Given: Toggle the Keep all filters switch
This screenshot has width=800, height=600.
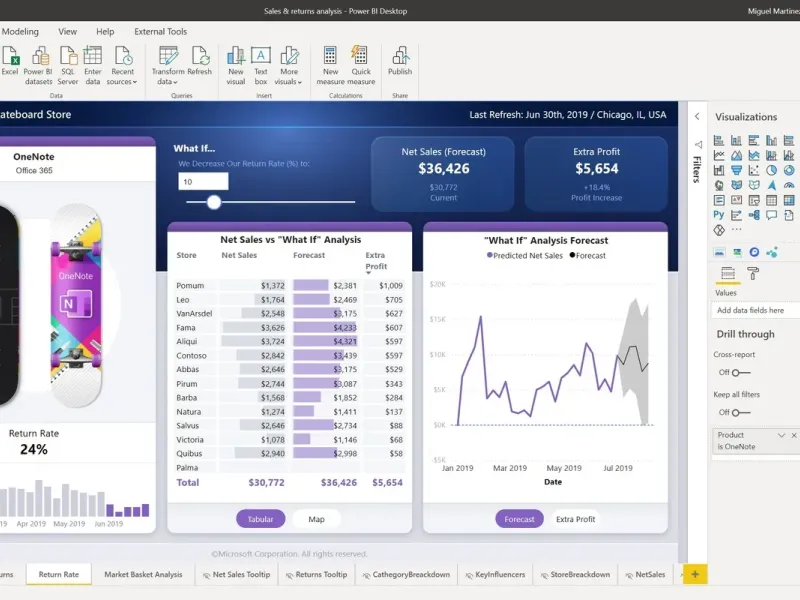Looking at the screenshot, I should pyautogui.click(x=740, y=412).
